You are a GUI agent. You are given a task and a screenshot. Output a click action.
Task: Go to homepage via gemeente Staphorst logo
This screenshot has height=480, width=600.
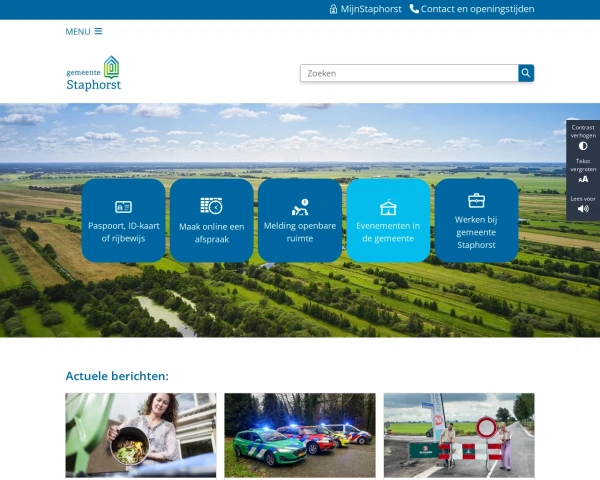(x=94, y=73)
